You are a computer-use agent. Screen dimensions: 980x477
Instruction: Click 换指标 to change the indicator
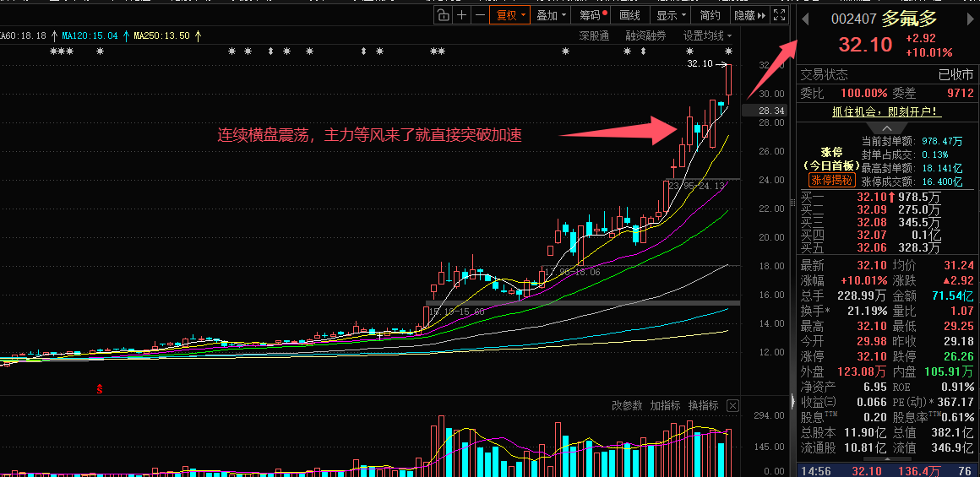(703, 405)
